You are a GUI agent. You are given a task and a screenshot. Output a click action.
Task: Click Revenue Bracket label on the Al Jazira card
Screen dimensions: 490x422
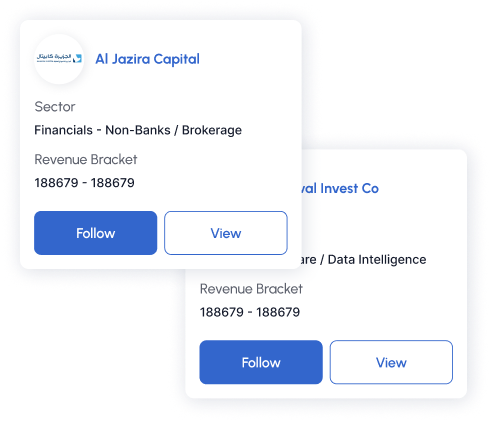point(86,159)
